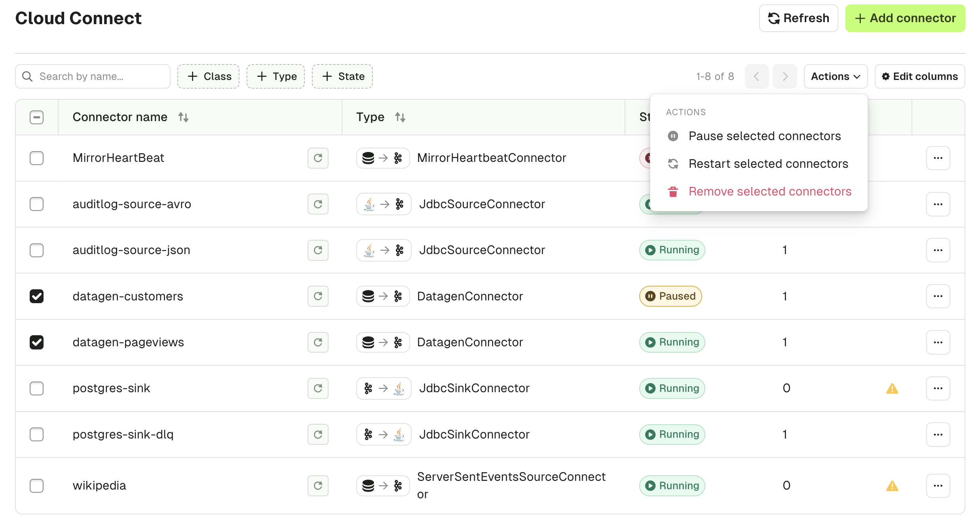This screenshot has width=980, height=524.
Task: Click the ServerSentEventsSourceConnector type text
Action: (x=511, y=486)
